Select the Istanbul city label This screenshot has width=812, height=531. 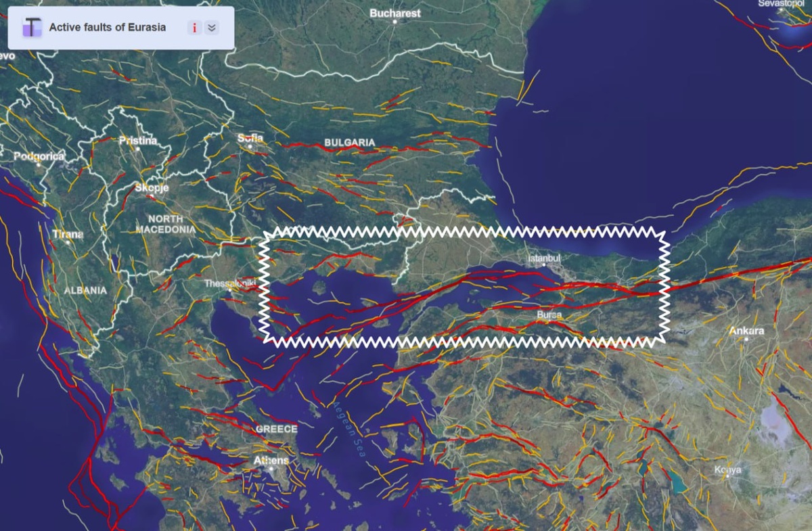click(544, 258)
